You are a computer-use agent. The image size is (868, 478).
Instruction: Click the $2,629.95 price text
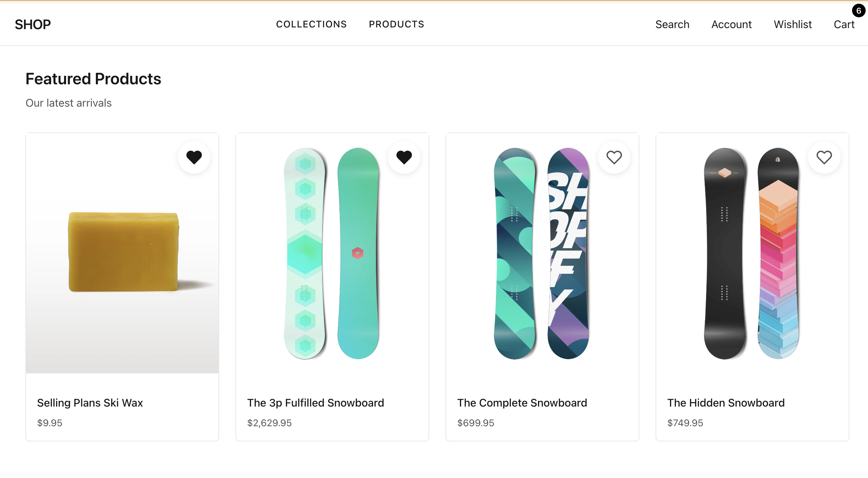click(x=269, y=422)
